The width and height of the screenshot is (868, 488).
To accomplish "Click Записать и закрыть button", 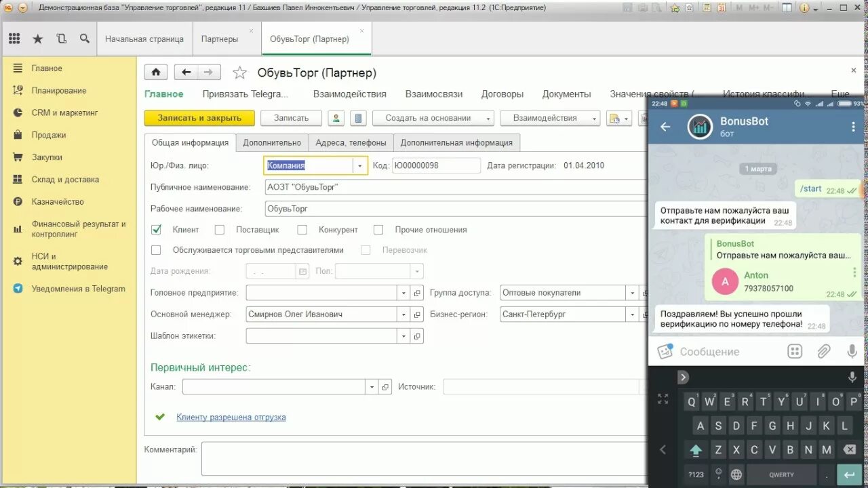I will [199, 118].
